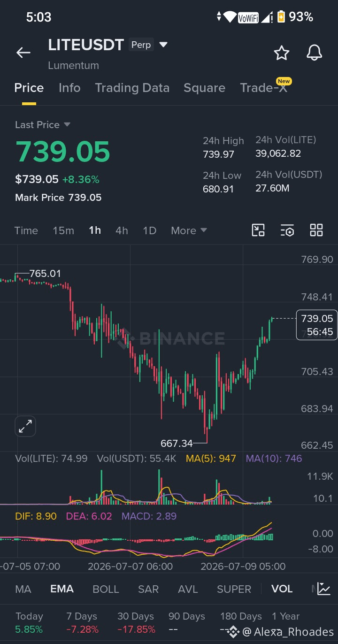Switch to the Price tab

click(29, 88)
